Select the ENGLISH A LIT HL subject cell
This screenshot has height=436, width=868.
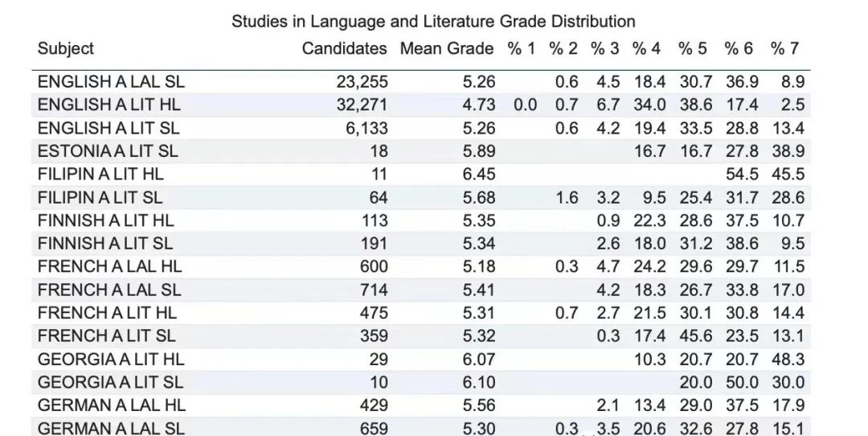click(x=108, y=105)
